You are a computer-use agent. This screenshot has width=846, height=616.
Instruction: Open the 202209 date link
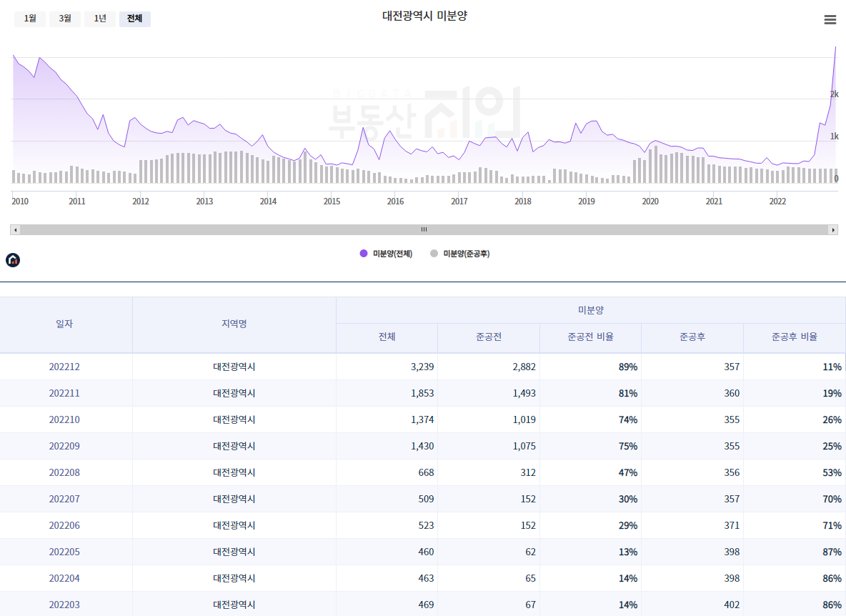64,446
